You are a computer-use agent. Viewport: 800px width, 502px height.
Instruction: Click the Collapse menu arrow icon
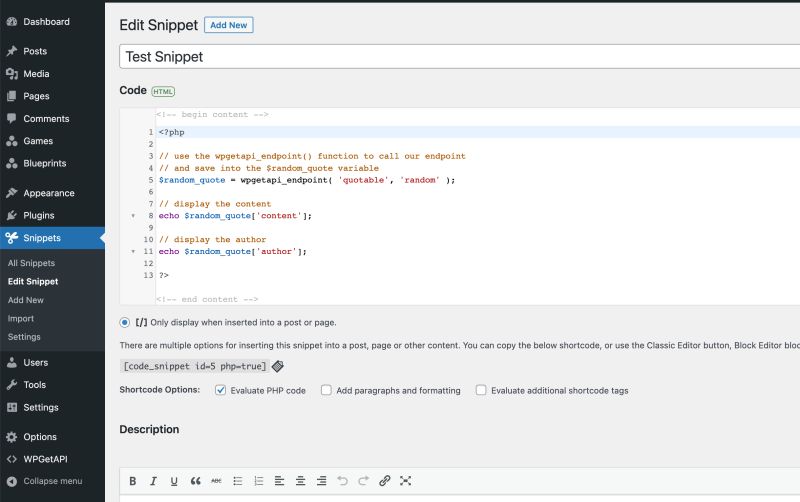pos(12,481)
